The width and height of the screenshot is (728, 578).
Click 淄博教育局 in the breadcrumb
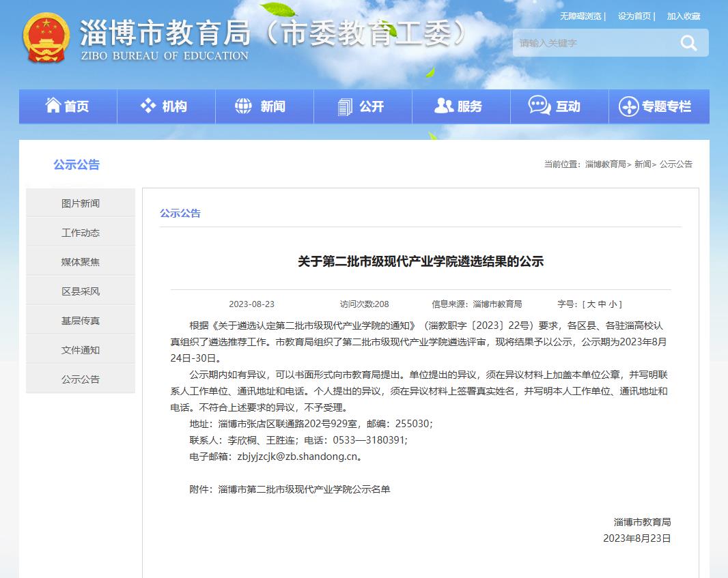(605, 164)
